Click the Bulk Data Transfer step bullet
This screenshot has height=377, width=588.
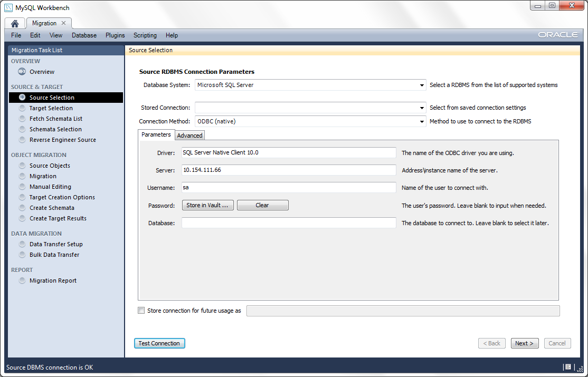tap(22, 255)
